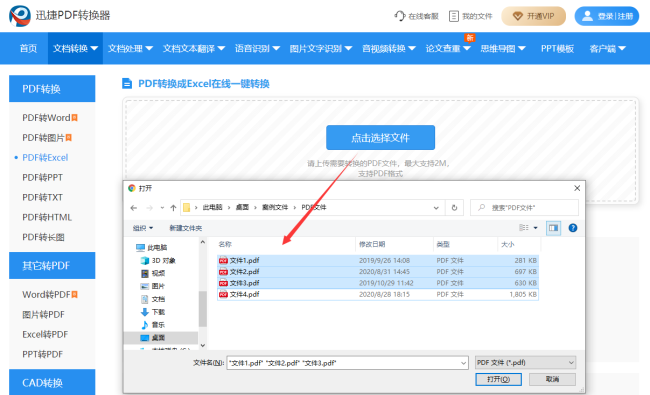Click the 登录|注册 button
650x395 pixels.
pyautogui.click(x=606, y=16)
